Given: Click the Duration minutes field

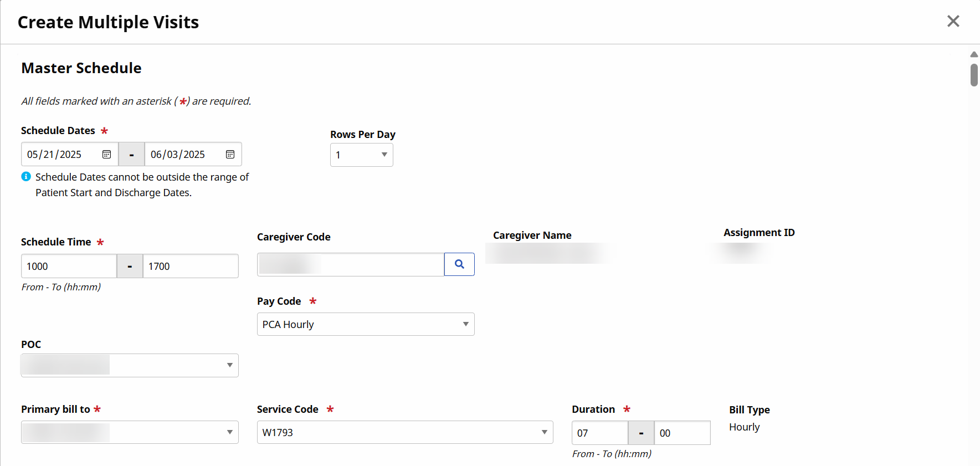Looking at the screenshot, I should coord(682,433).
